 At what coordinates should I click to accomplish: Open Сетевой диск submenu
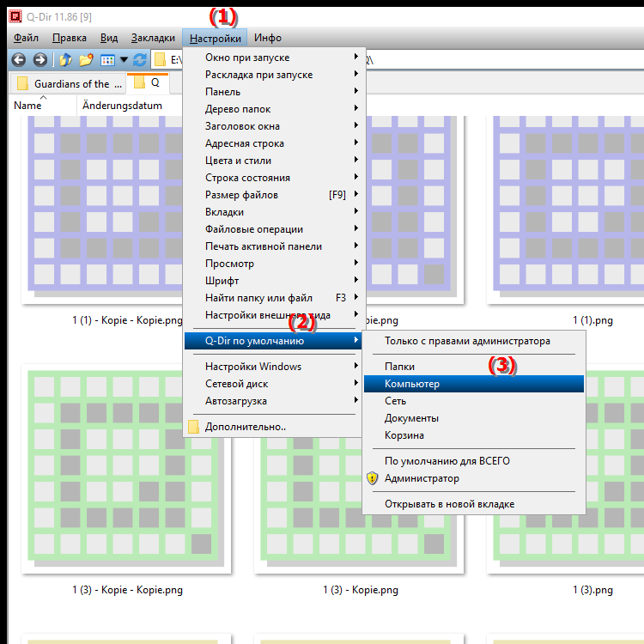tap(272, 384)
